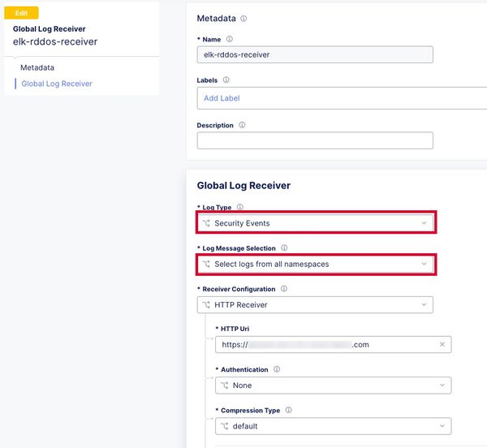Click the info icon next to Name
487x448 pixels.
coord(229,39)
